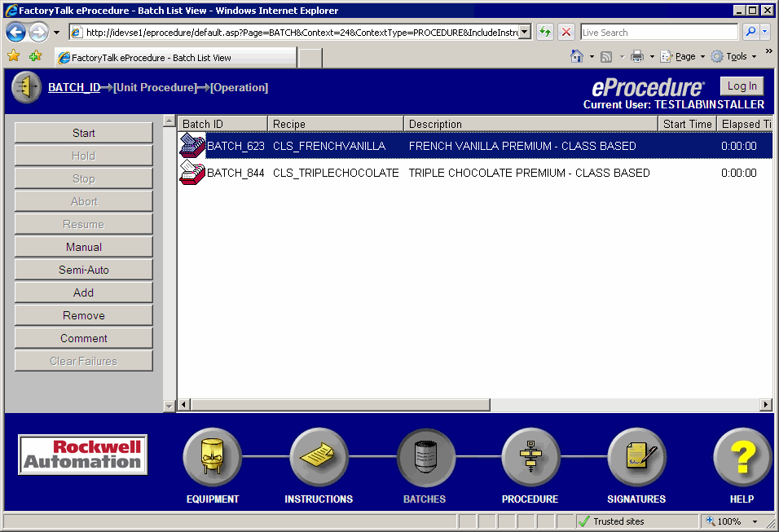Select the FactoryTalk eProcedure browser tab
The width and height of the screenshot is (779, 532).
point(176,58)
